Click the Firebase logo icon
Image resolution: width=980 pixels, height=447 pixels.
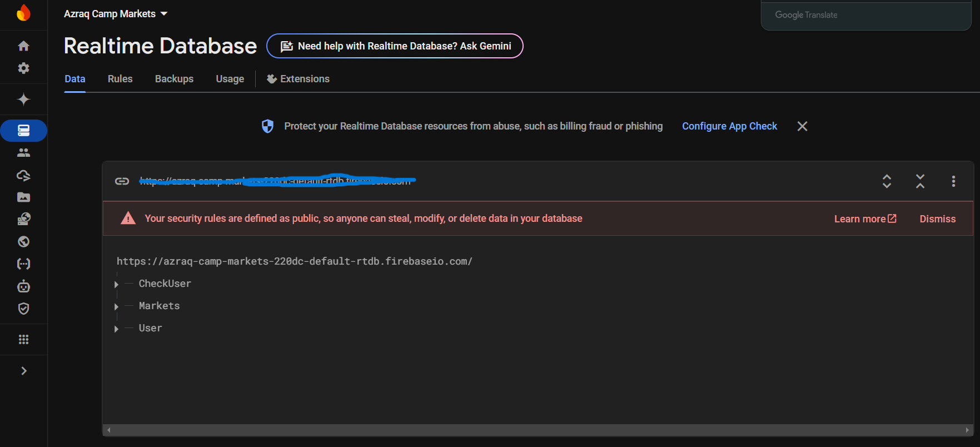tap(23, 13)
